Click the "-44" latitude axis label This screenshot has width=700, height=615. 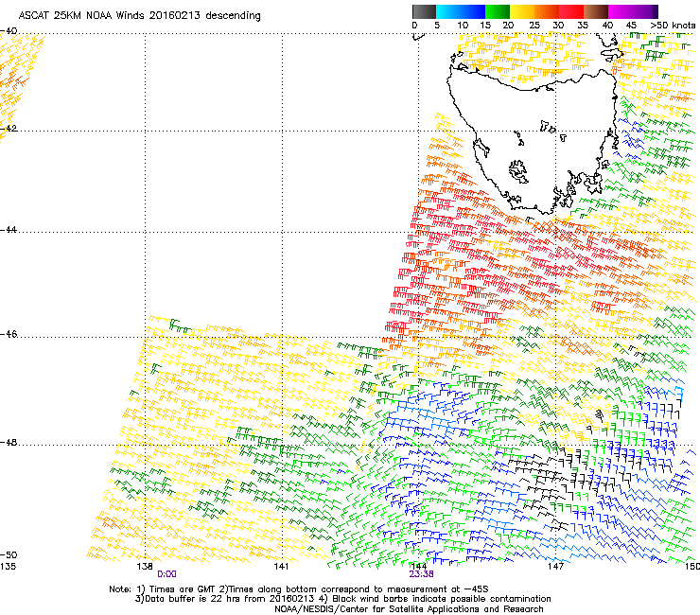[x=9, y=230]
